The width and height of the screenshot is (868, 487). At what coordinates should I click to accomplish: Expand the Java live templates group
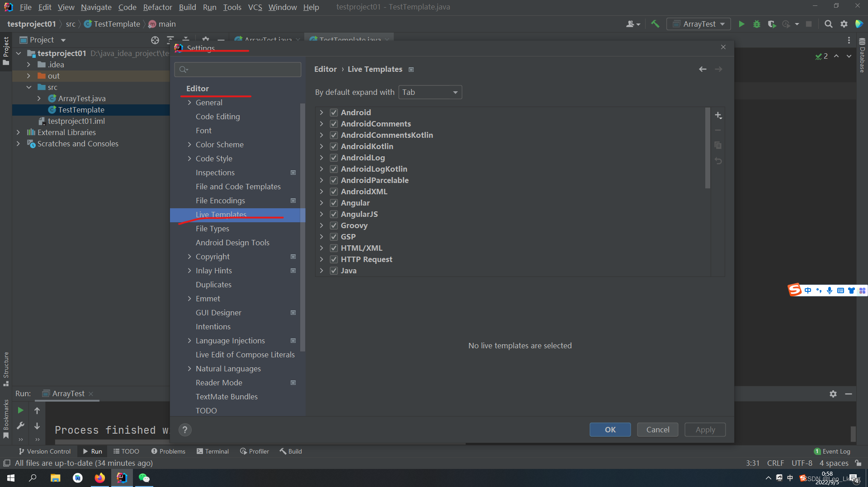pyautogui.click(x=321, y=271)
